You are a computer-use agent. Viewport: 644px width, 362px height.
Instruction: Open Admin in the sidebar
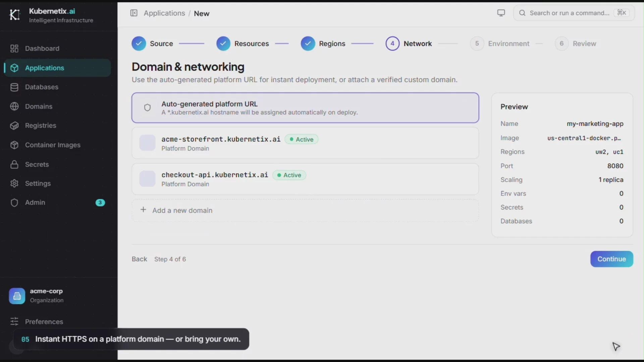(57, 203)
